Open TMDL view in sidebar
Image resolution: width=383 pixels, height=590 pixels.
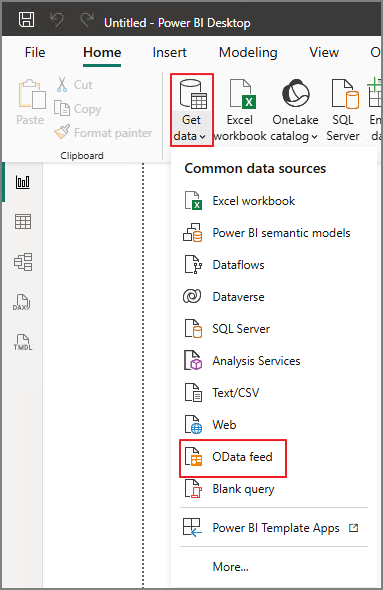tap(23, 342)
